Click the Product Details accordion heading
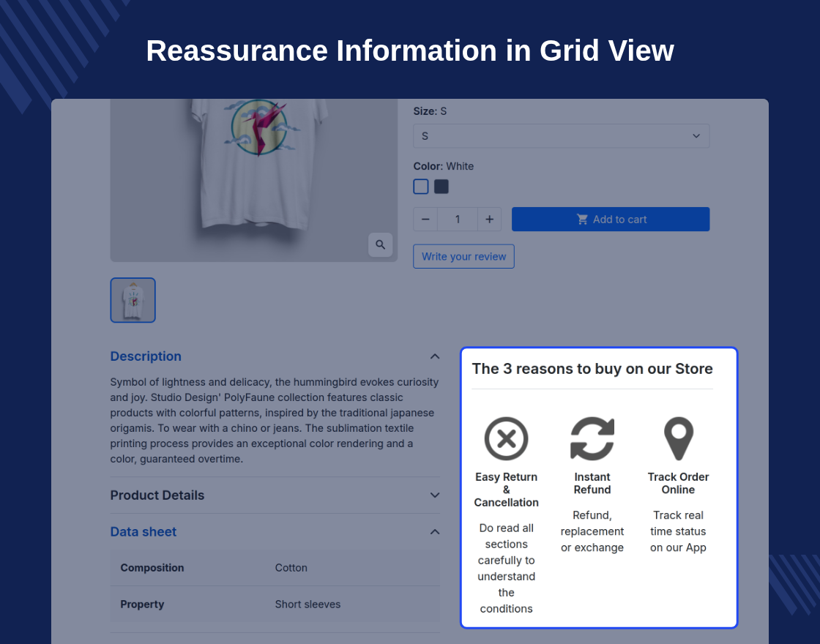 coord(157,495)
